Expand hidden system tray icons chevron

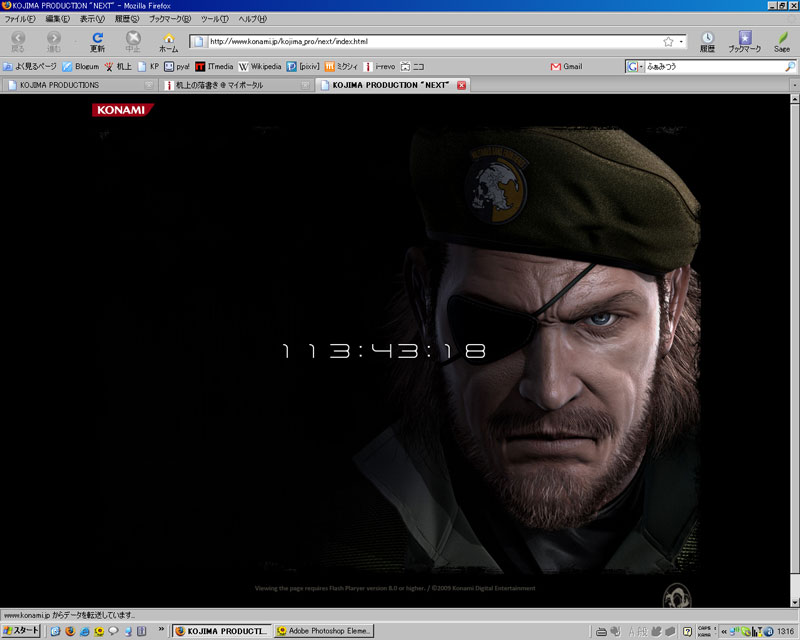[x=723, y=631]
